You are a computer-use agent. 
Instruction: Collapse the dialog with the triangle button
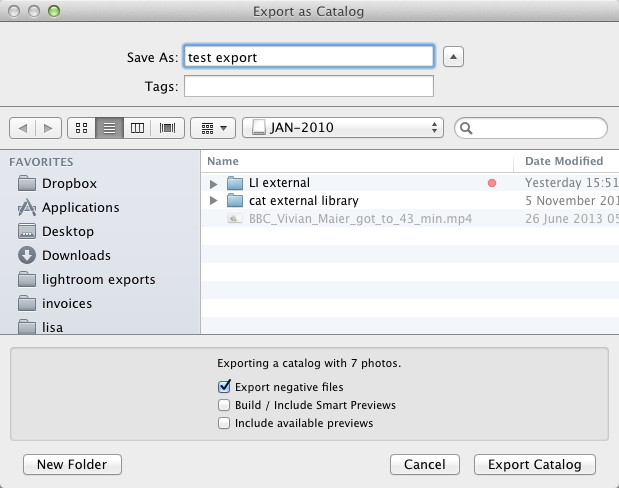point(453,57)
